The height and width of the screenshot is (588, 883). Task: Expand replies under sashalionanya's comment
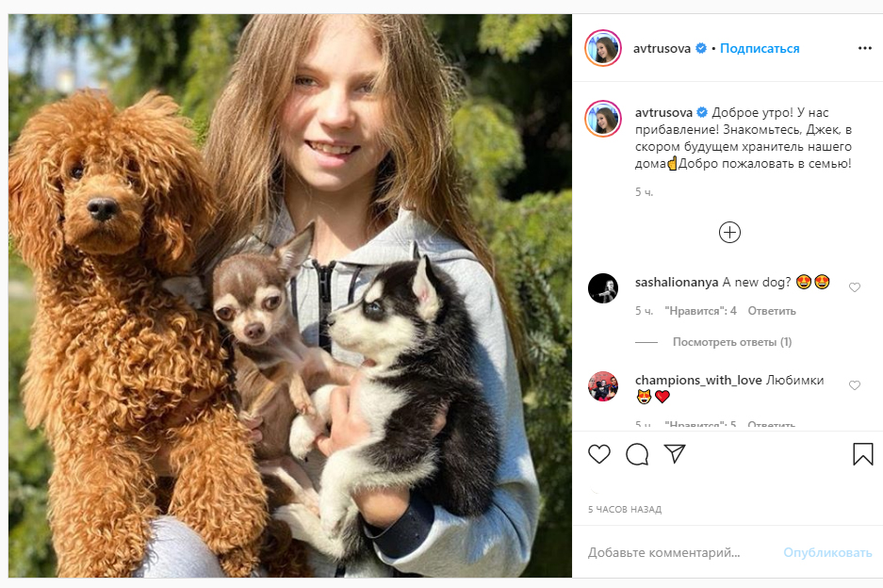(731, 342)
